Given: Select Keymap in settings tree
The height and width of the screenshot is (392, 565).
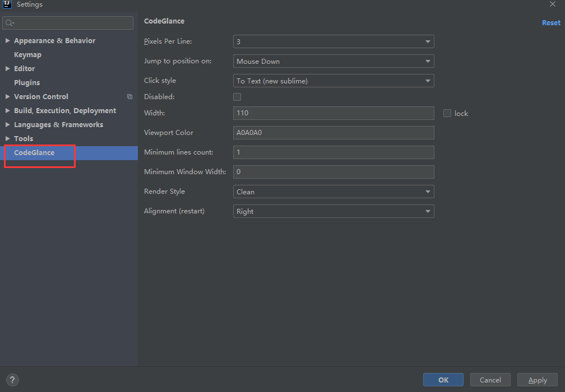Looking at the screenshot, I should pos(28,55).
